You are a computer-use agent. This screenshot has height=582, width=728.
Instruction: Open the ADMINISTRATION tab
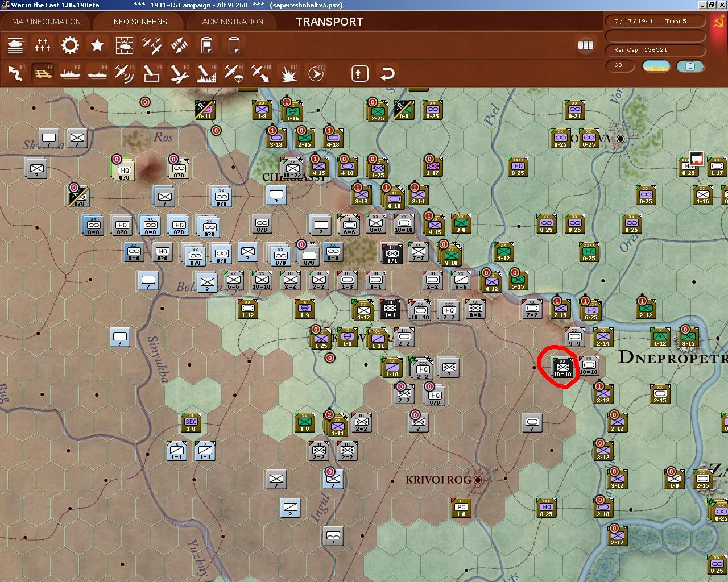coord(233,22)
